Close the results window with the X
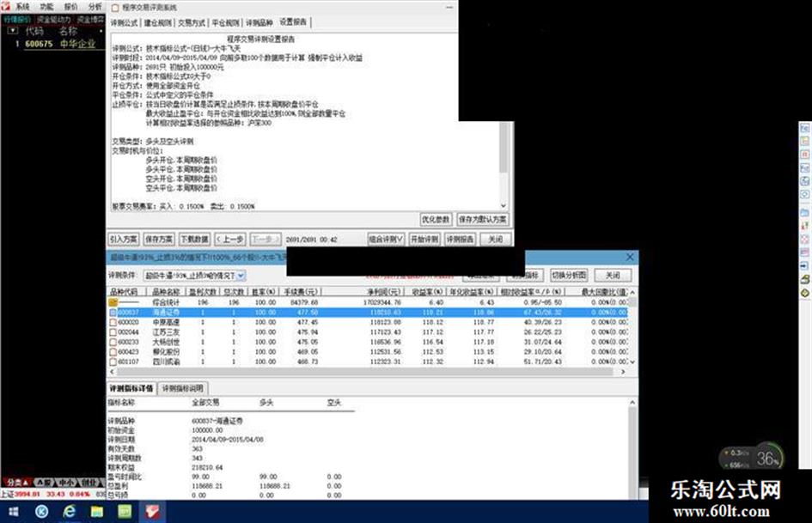Image resolution: width=812 pixels, height=523 pixels. pos(630,257)
